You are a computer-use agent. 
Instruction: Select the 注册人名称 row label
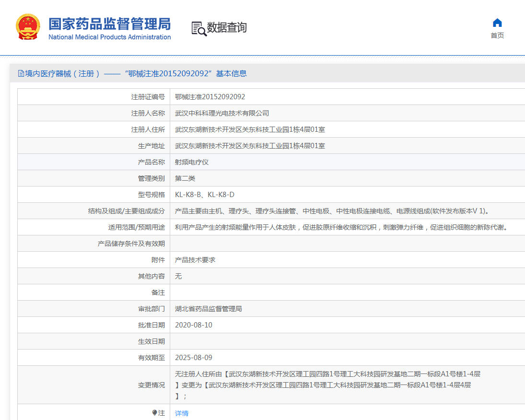click(x=148, y=113)
